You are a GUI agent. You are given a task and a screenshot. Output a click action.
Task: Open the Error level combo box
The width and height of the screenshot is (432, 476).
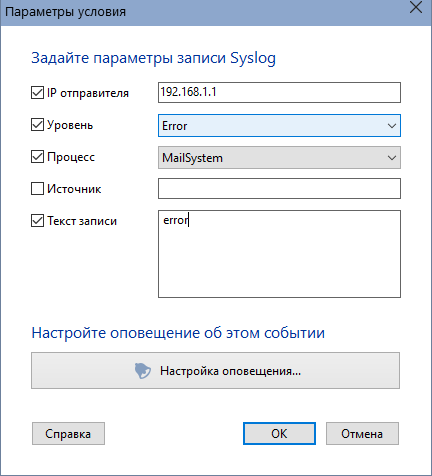click(x=279, y=126)
